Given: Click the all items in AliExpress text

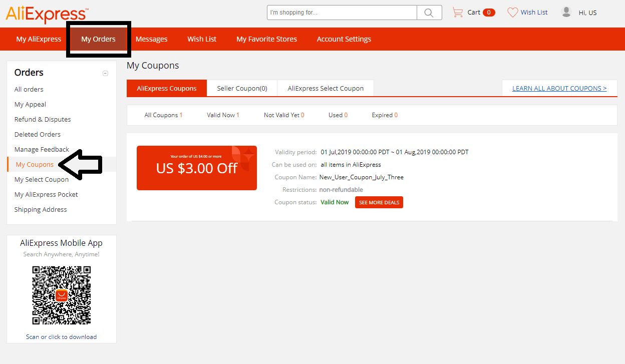Looking at the screenshot, I should pyautogui.click(x=351, y=165).
